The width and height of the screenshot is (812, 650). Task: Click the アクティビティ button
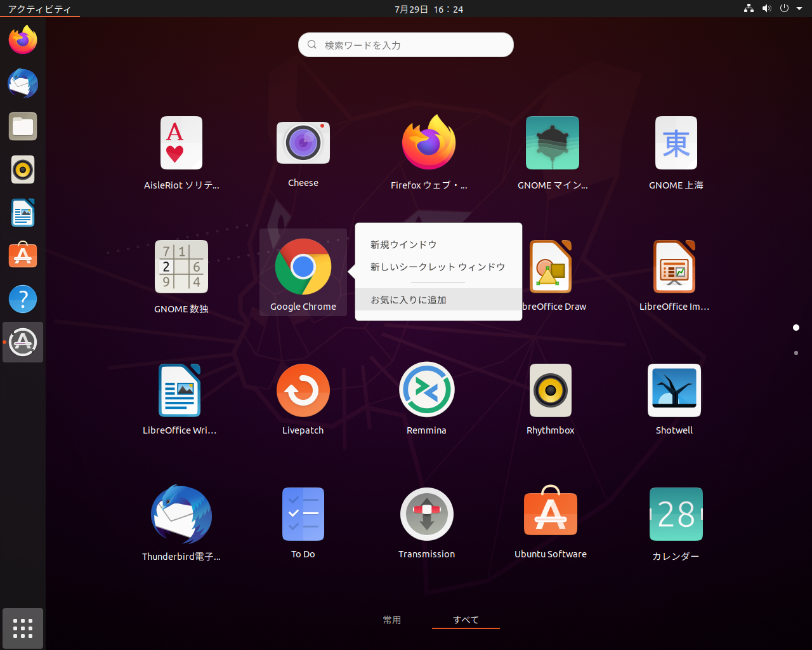tap(39, 10)
